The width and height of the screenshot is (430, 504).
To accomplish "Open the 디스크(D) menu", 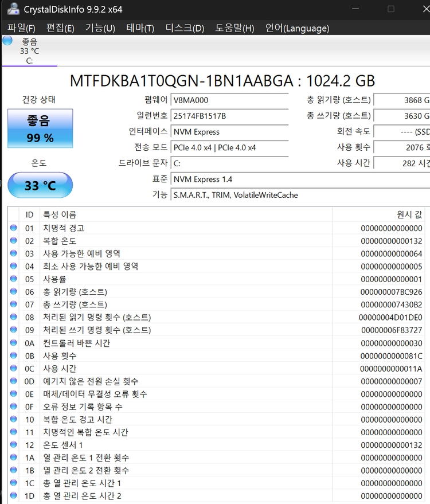I will [x=185, y=28].
